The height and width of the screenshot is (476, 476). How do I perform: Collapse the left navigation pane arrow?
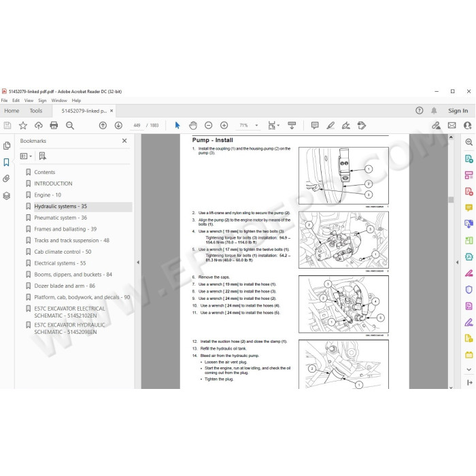click(x=138, y=262)
